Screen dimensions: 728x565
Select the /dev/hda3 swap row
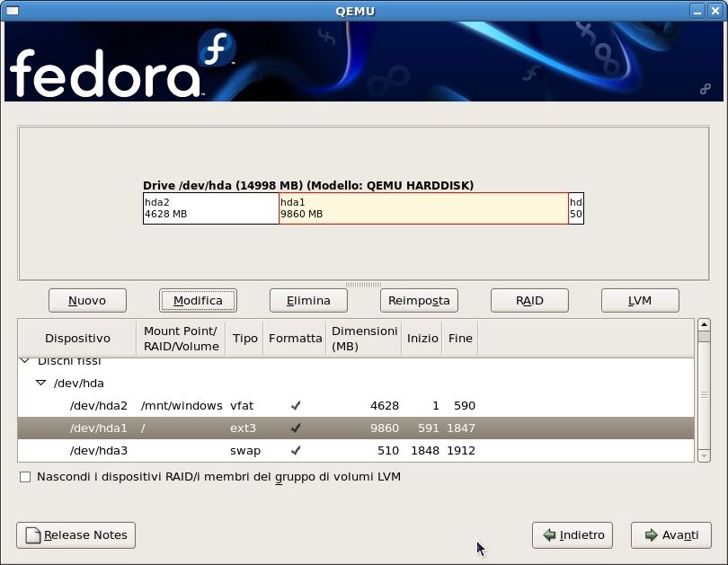356,450
